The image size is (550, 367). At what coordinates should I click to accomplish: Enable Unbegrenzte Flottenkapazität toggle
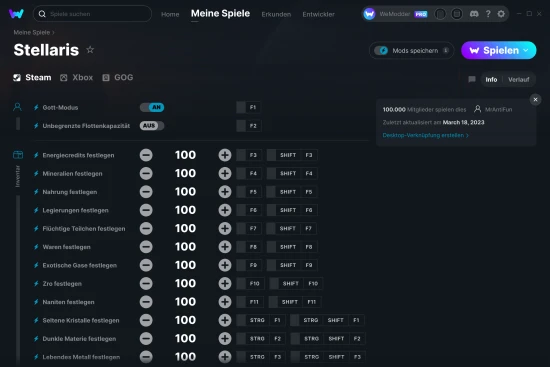point(152,126)
